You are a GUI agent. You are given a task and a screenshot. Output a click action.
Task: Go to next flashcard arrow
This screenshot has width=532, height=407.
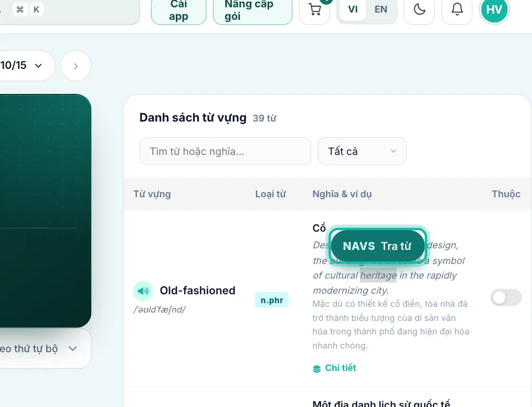(x=76, y=66)
